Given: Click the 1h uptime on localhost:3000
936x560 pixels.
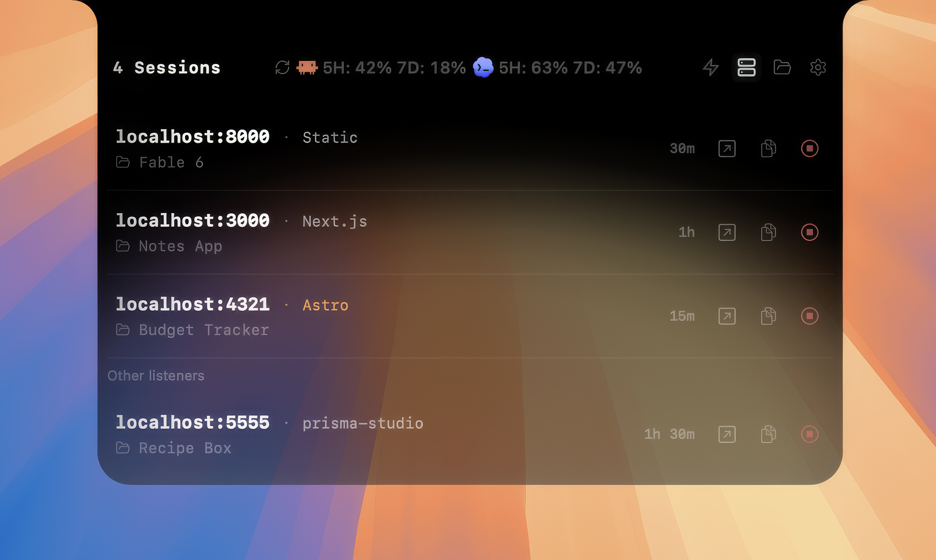Looking at the screenshot, I should (687, 232).
